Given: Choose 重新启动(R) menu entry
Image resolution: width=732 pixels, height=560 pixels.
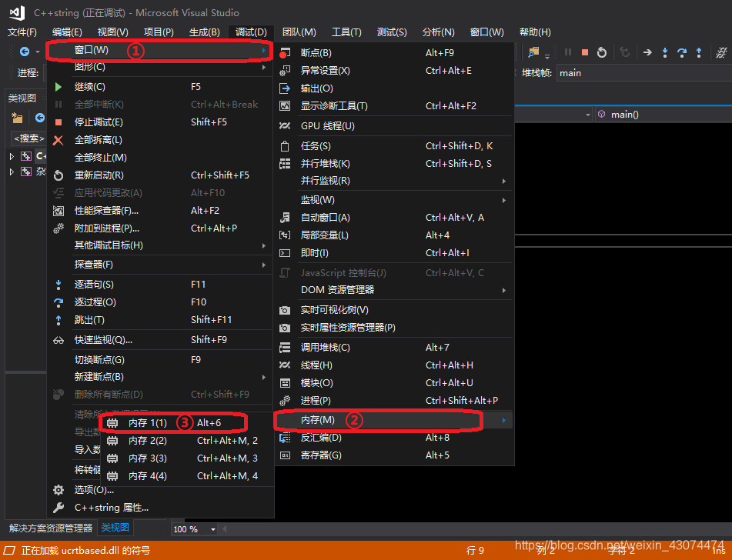Looking at the screenshot, I should tap(161, 175).
